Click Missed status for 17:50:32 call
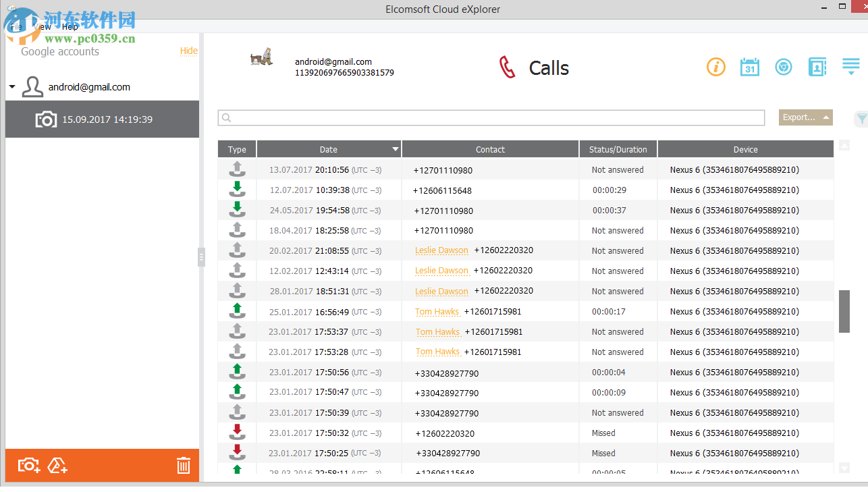This screenshot has height=492, width=868. click(603, 433)
